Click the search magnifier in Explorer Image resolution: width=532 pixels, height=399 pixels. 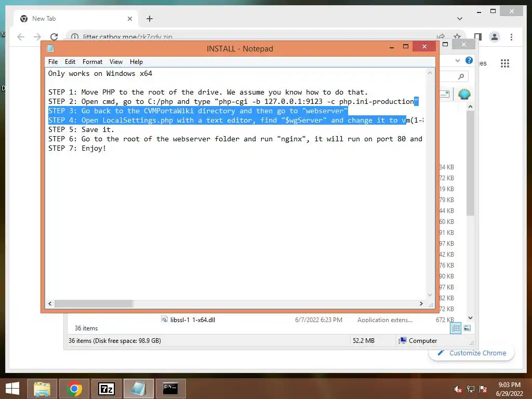point(461,77)
